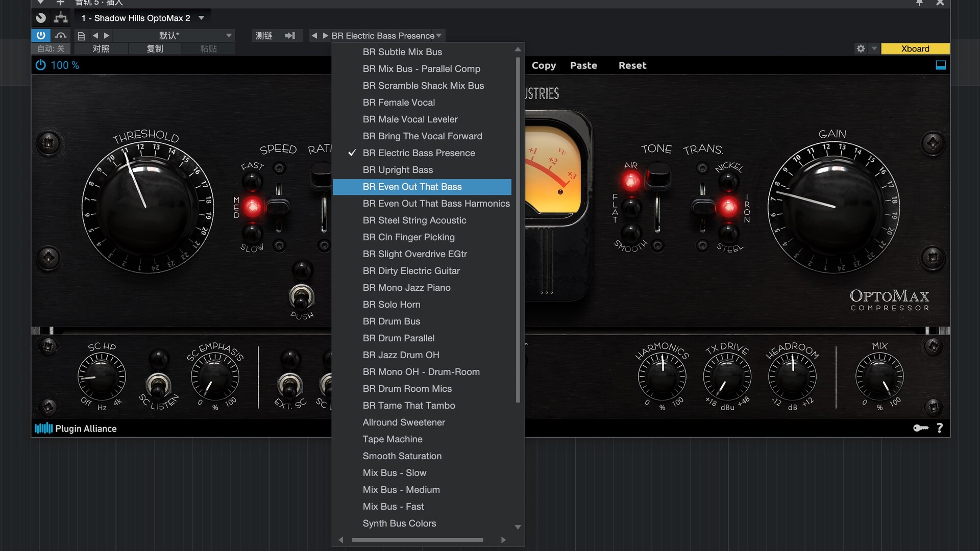This screenshot has width=980, height=551.
Task: Collapse the BR Electric Bass Presence dropdown
Action: pos(438,36)
